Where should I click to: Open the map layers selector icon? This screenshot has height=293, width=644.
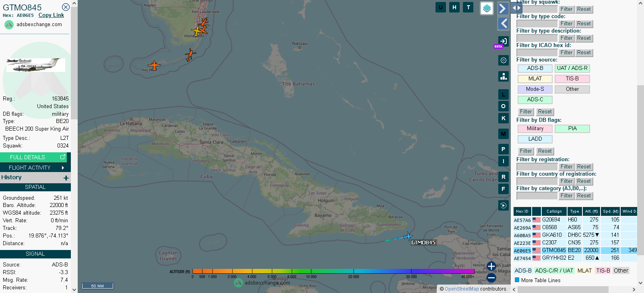[487, 8]
